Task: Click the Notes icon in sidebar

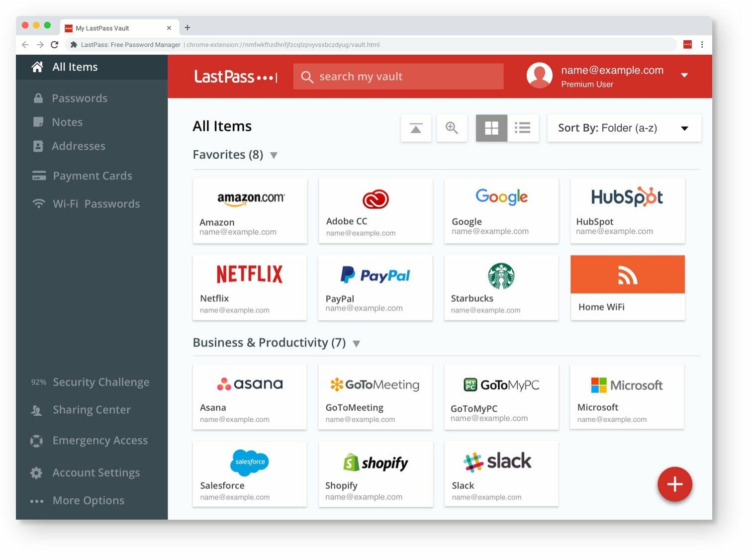Action: tap(38, 122)
